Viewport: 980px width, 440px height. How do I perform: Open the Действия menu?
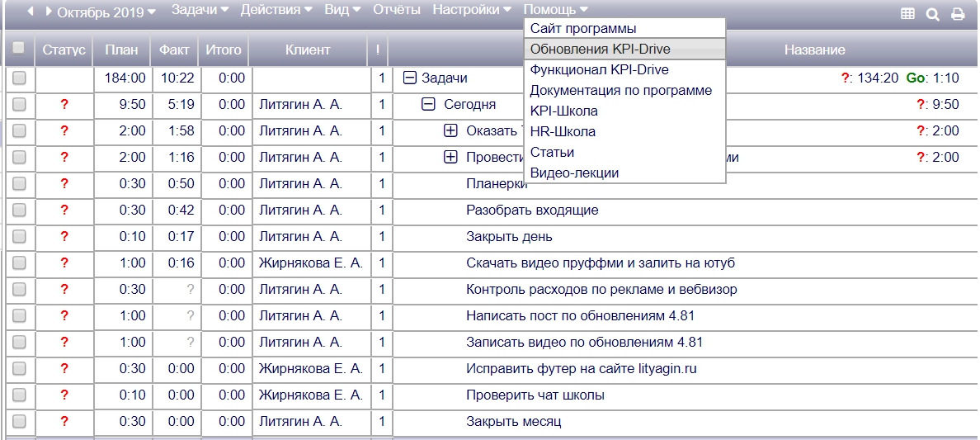[x=277, y=10]
